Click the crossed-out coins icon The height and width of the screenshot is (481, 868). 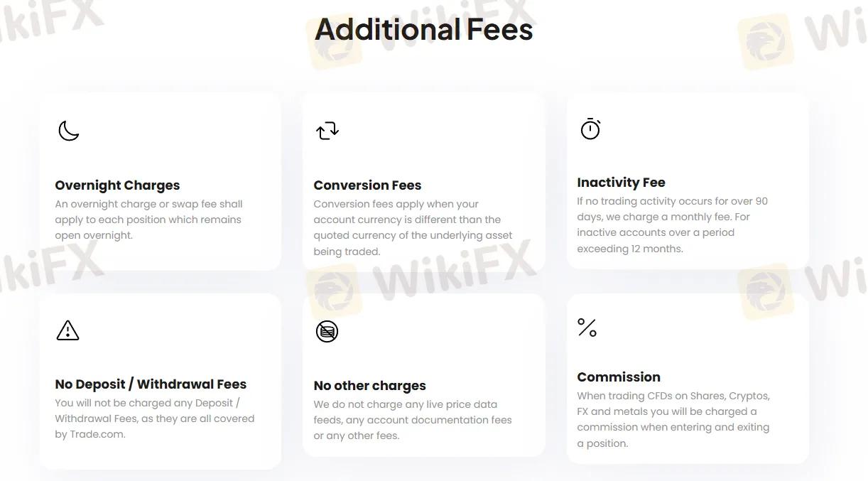tap(327, 331)
